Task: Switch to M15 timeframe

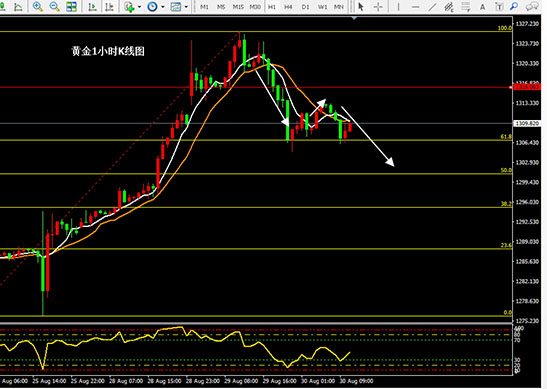Action: [238, 7]
